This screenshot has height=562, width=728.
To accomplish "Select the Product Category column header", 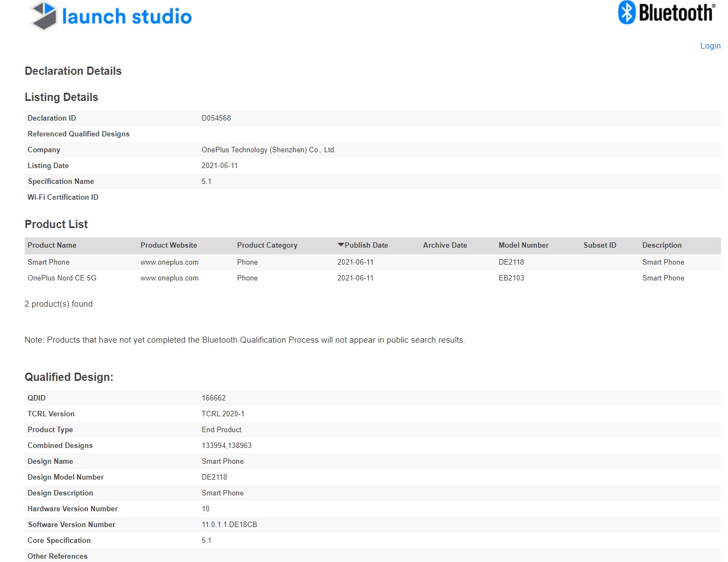I will tap(267, 245).
